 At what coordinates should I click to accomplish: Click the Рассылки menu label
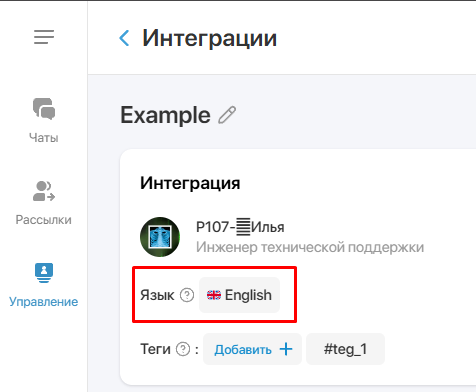(44, 220)
